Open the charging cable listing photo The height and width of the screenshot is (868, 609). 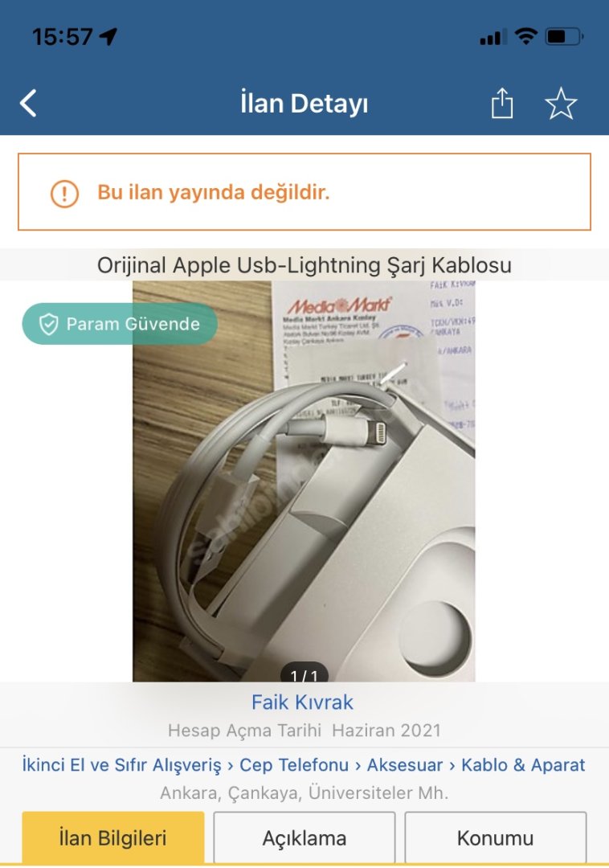coord(304,481)
